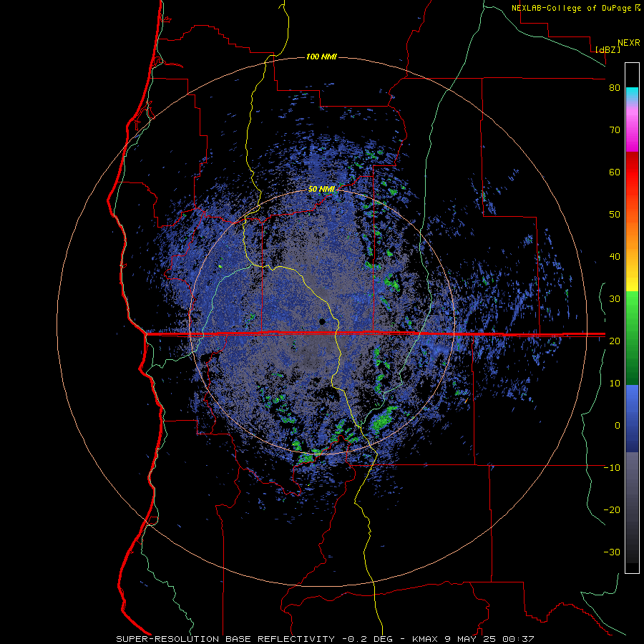Click the NEXLAB-College of DuPage label
Viewport: 644px width, 644px height.
point(572,8)
